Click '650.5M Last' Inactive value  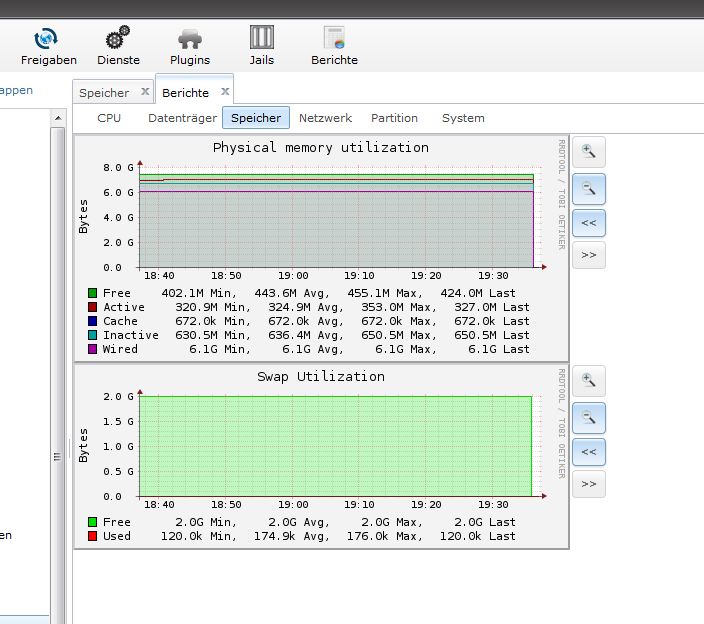(x=492, y=335)
